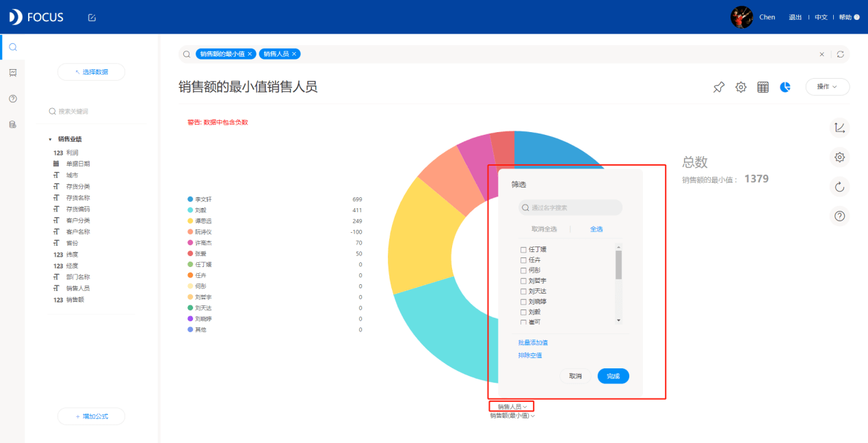Click 完成 to apply the filter
Viewport: 868px width, 443px height.
[x=613, y=376]
